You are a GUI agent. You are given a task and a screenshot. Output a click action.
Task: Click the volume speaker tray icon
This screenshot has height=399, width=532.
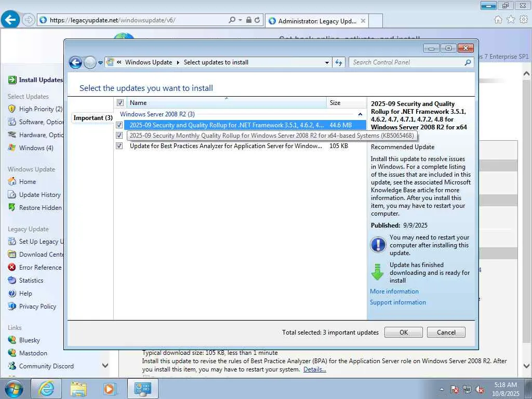[x=480, y=390]
